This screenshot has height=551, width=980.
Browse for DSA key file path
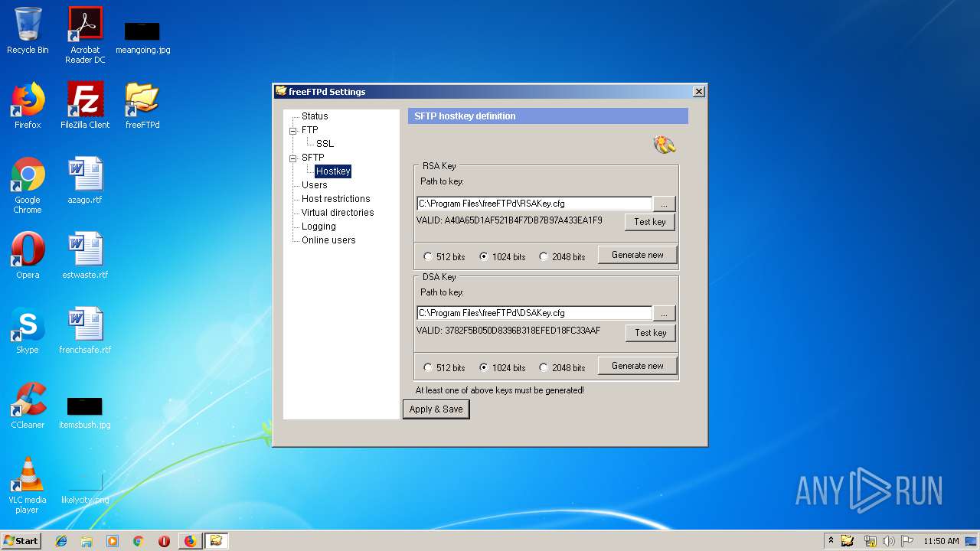665,313
